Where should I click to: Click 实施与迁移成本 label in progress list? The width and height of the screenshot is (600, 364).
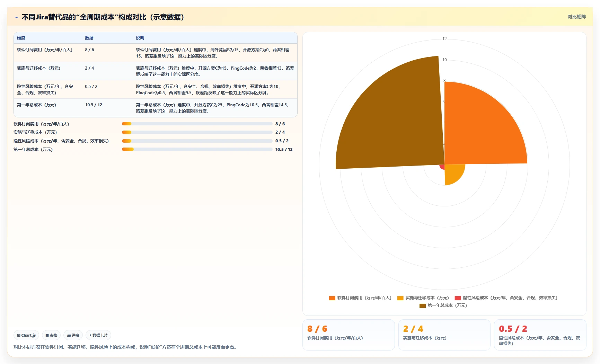pos(35,132)
